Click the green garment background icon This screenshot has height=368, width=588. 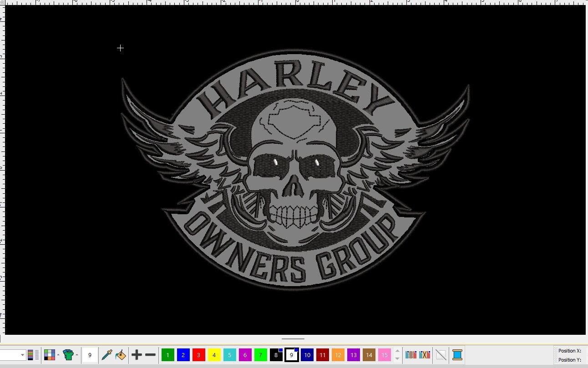68,355
